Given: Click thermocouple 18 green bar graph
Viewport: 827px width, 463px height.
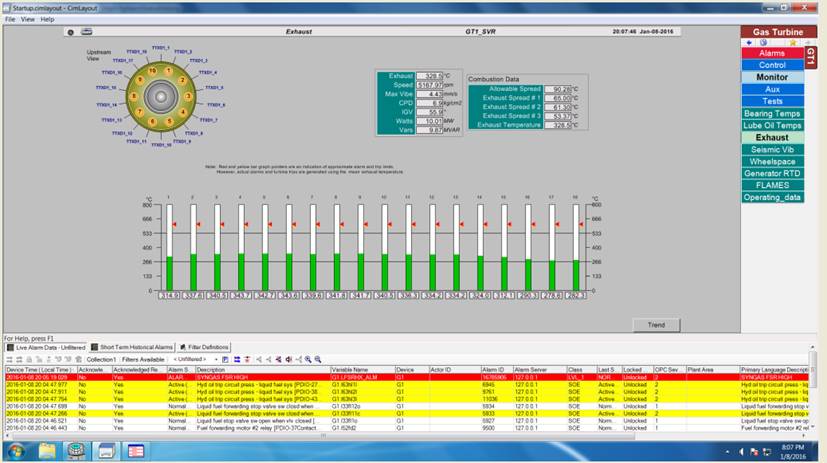Looking at the screenshot, I should click(576, 275).
